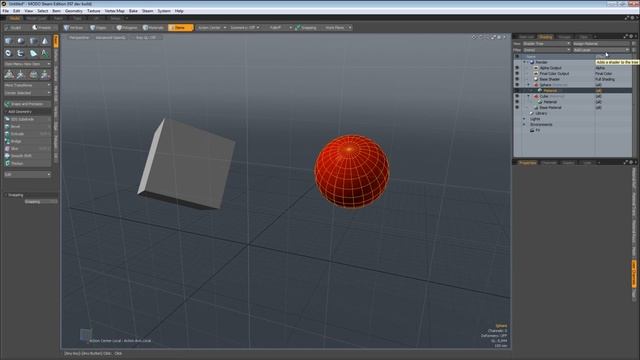Click the Advanced OpenGL viewport button

[110, 38]
